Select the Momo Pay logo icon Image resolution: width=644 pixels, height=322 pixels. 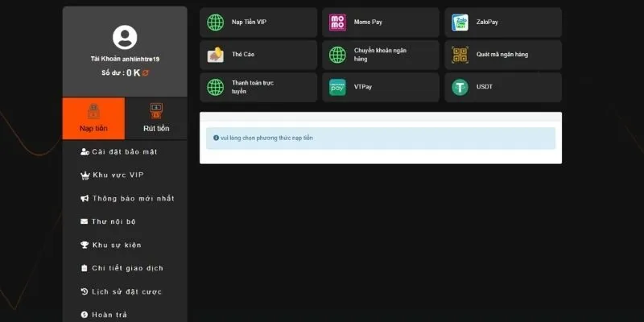[x=337, y=23]
